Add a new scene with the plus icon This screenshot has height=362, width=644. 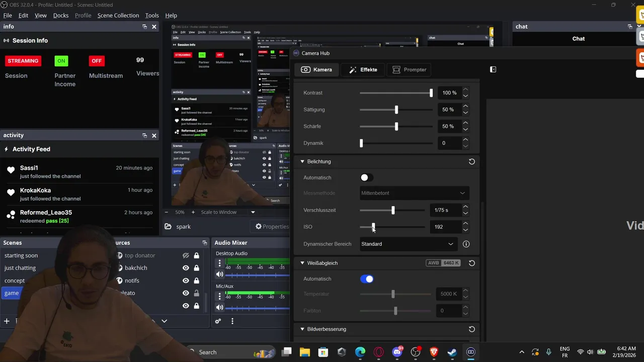(7, 321)
